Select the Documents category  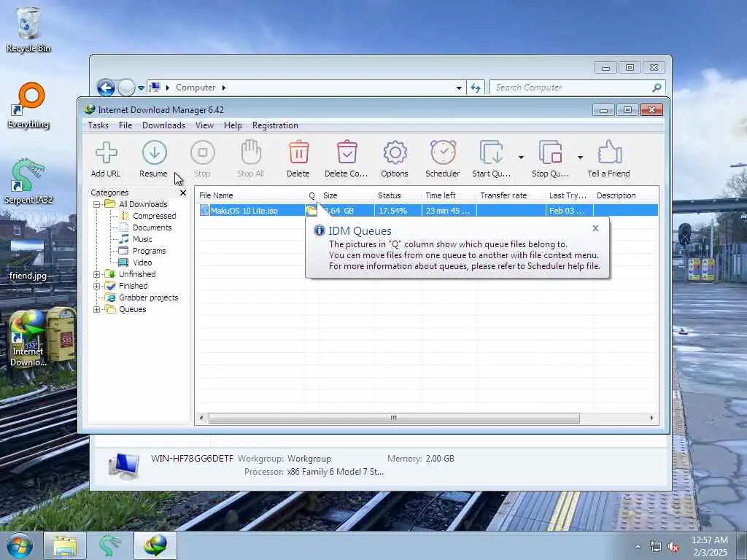pos(152,227)
